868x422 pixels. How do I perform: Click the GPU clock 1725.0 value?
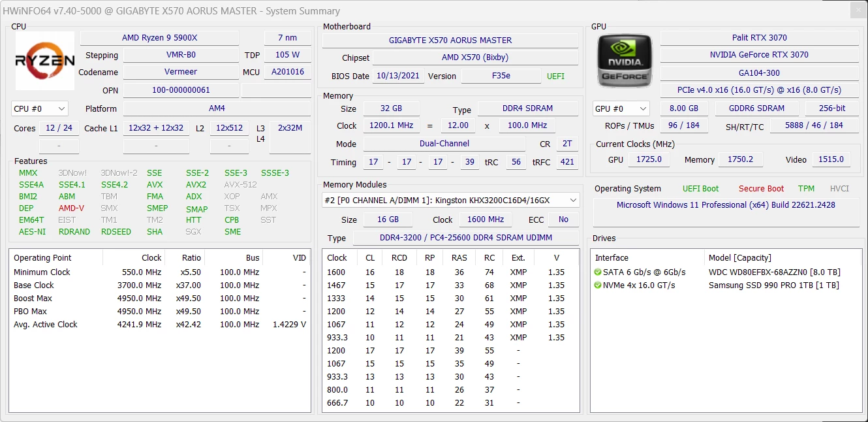pyautogui.click(x=649, y=159)
